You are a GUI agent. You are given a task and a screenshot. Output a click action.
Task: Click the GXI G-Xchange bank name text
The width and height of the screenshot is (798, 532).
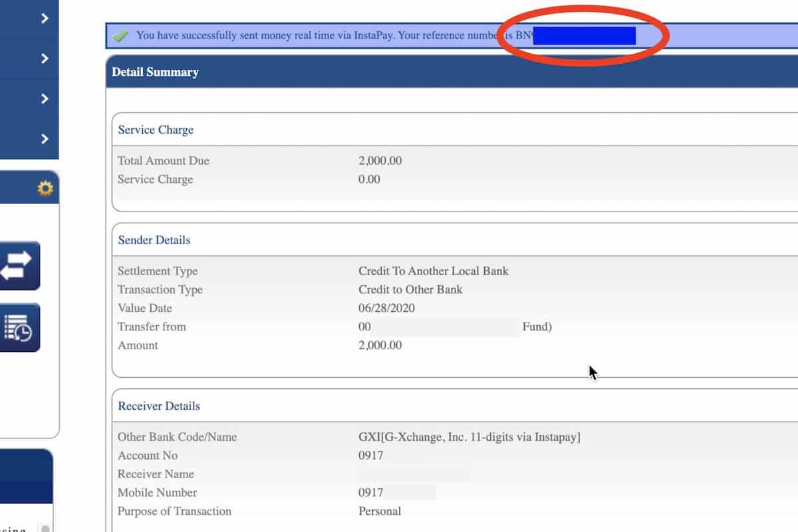point(469,437)
